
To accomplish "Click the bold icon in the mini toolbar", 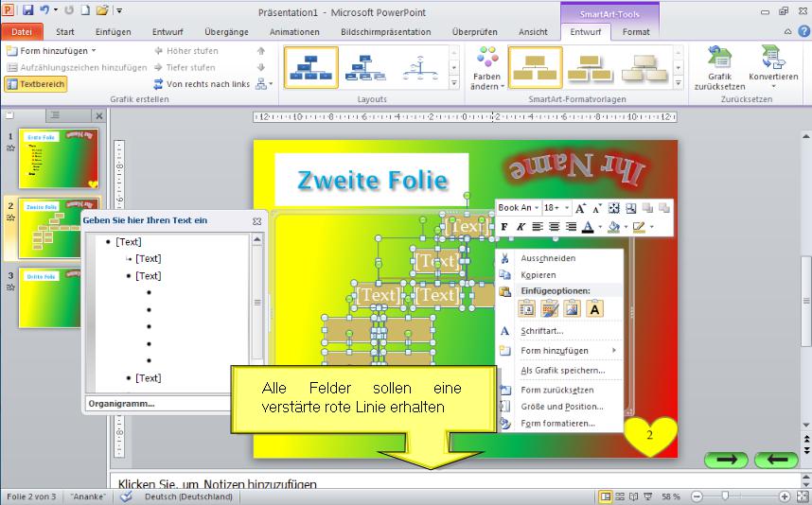I will coord(504,227).
